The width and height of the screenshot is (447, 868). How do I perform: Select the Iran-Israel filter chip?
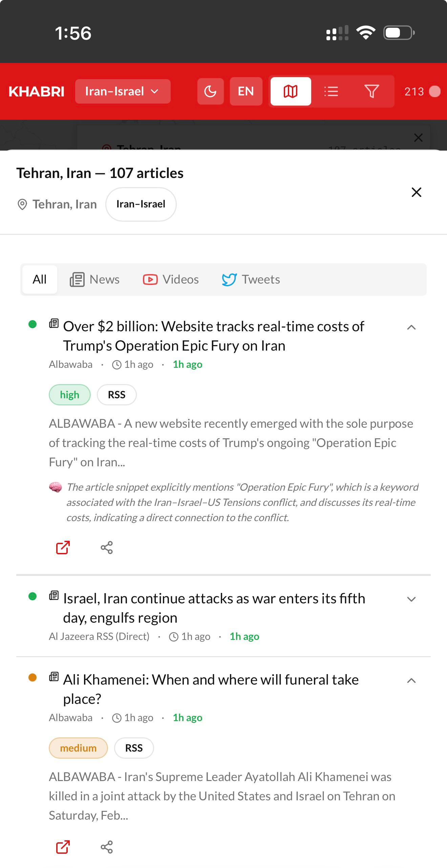pos(141,204)
